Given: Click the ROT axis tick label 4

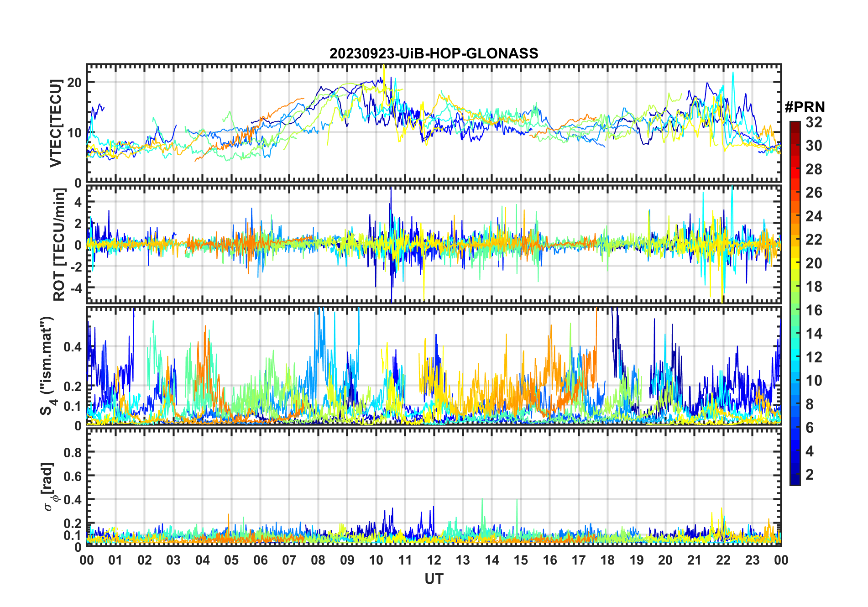Looking at the screenshot, I should coord(78,202).
